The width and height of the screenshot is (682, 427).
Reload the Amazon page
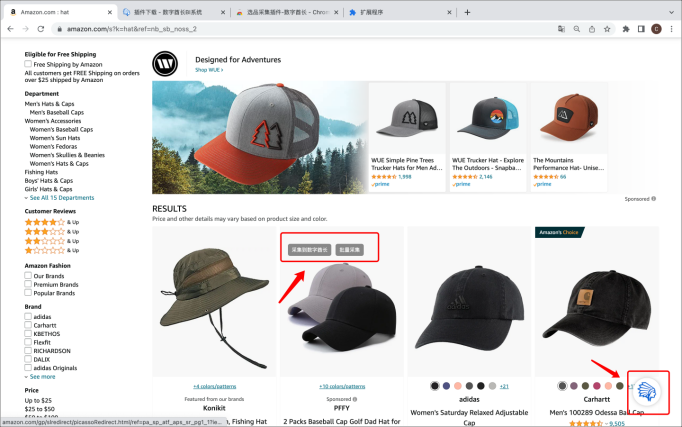click(40, 29)
